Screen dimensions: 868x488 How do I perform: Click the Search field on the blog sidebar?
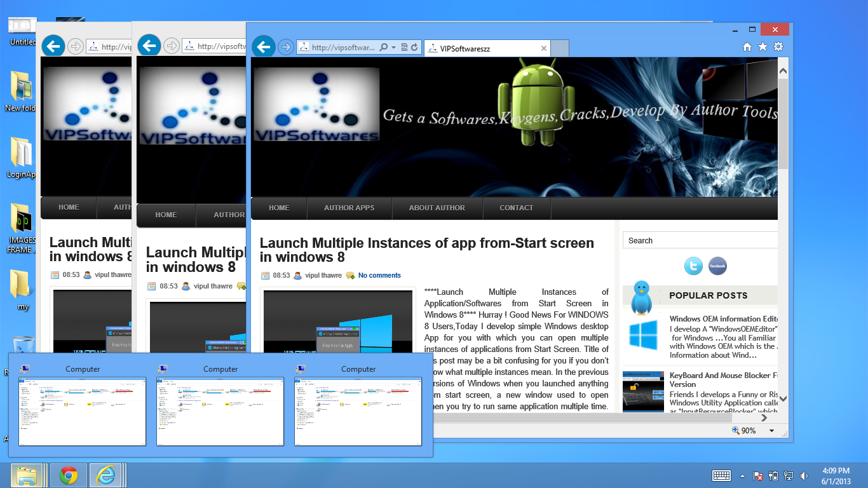tap(700, 240)
